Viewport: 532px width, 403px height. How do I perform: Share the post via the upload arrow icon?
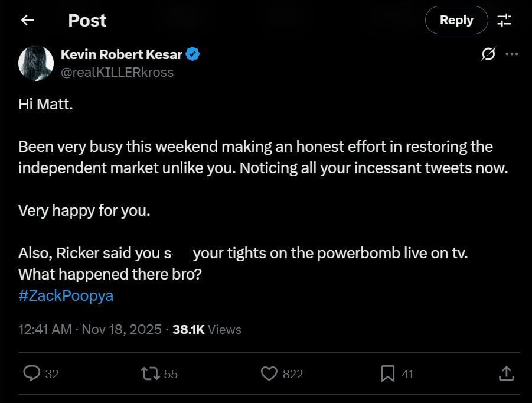click(507, 373)
